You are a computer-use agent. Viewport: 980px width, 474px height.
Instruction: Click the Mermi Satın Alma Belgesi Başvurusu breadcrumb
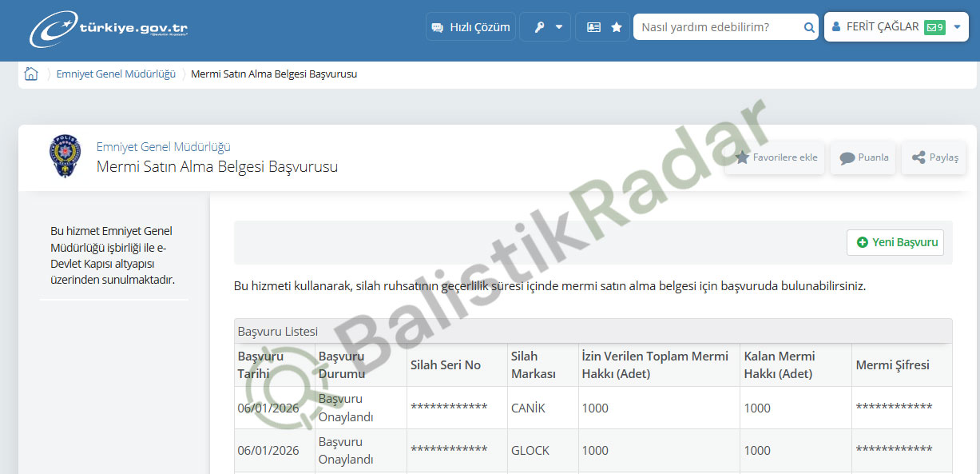274,74
